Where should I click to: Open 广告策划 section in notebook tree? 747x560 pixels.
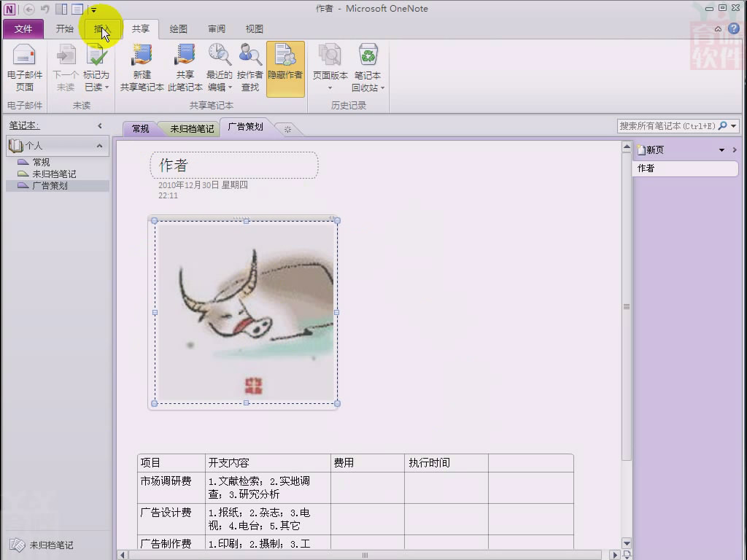tap(58, 186)
